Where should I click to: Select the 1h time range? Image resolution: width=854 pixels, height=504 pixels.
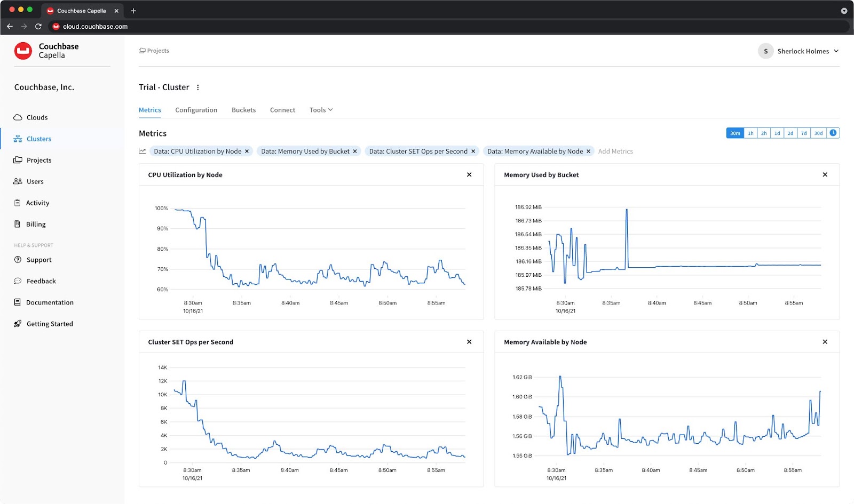click(750, 133)
